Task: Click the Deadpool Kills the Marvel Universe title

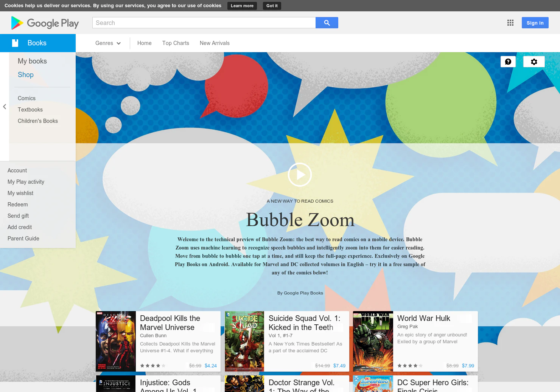Action: coord(170,323)
